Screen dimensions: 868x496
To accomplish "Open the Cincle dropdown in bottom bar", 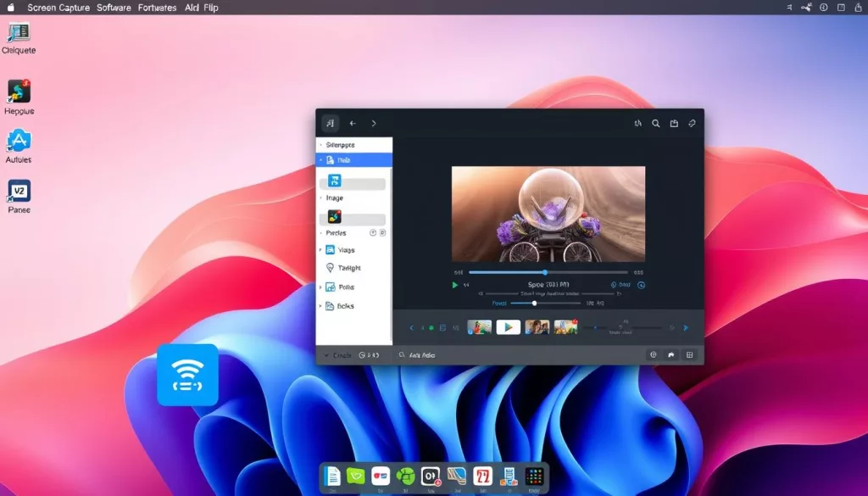I will coord(337,355).
